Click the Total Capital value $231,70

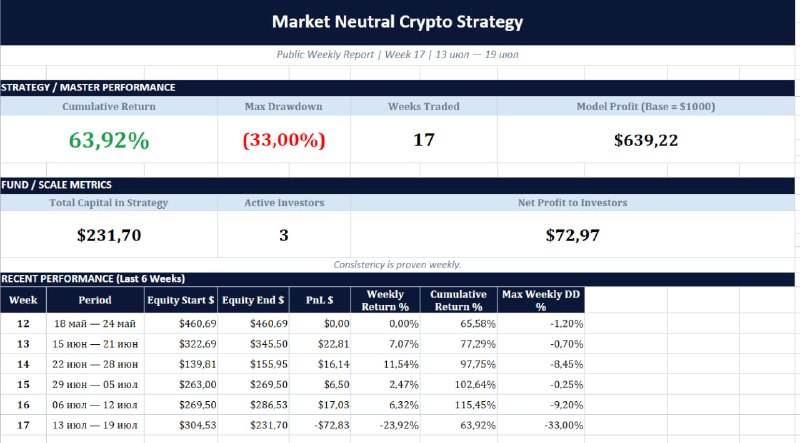109,235
